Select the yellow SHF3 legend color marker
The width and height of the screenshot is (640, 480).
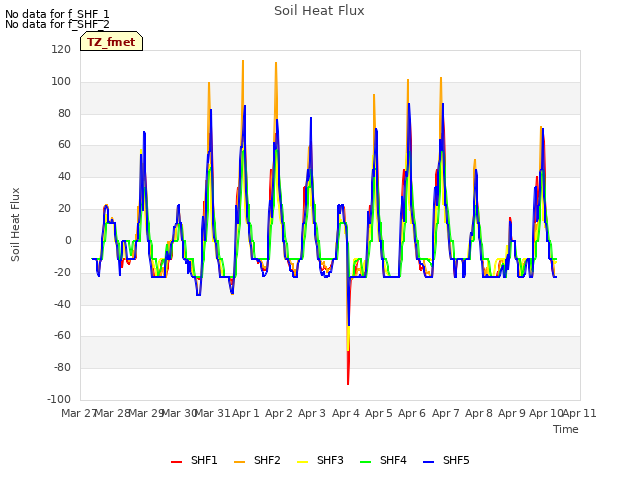coord(302,462)
